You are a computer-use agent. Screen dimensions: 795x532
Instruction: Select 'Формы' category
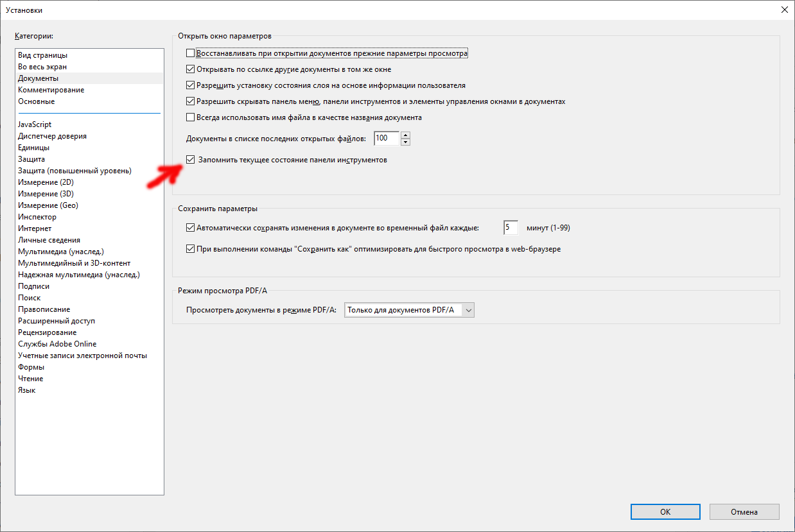click(89, 367)
